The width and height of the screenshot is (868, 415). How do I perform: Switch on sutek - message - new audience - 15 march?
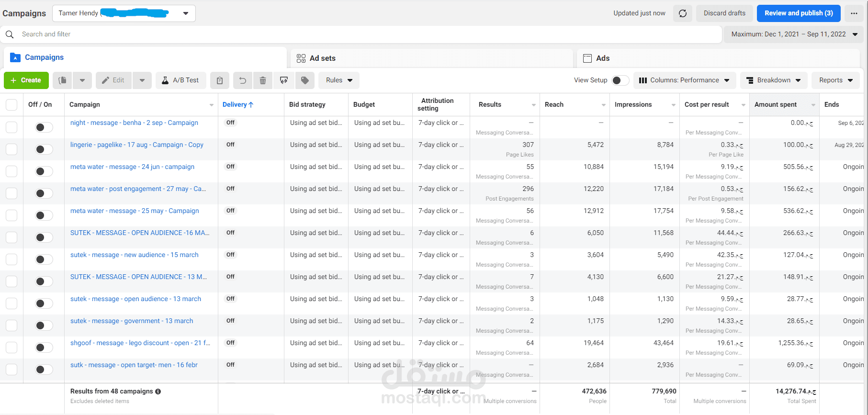click(x=44, y=259)
